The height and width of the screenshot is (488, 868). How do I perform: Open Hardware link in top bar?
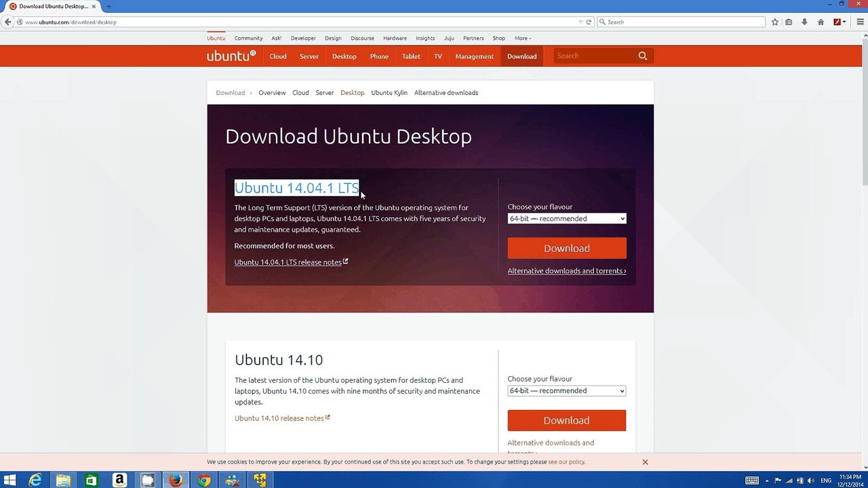tap(395, 38)
